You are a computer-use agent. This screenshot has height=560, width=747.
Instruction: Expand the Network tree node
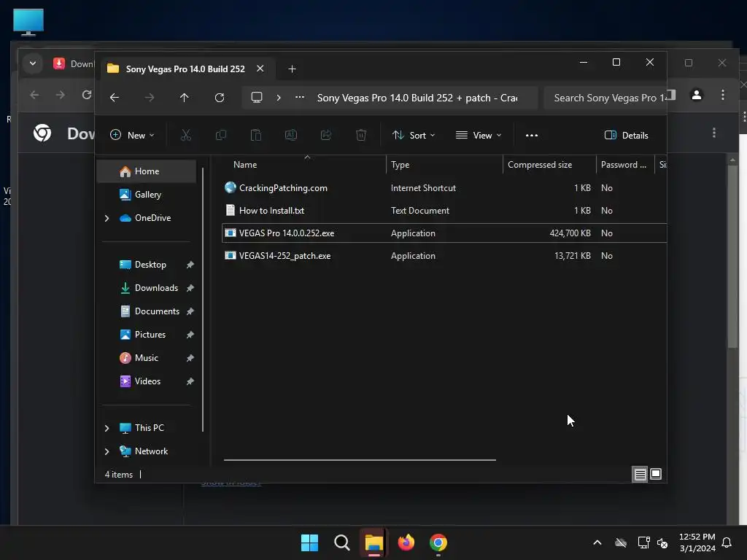pyautogui.click(x=107, y=451)
